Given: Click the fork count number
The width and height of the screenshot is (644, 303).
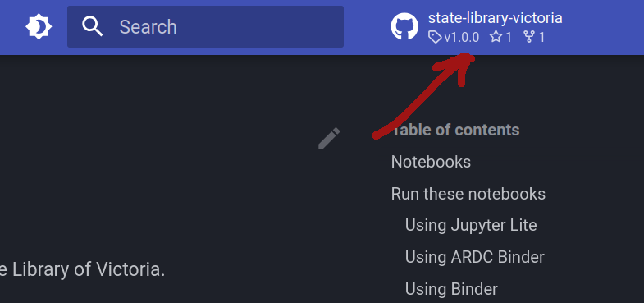Looking at the screenshot, I should [x=541, y=38].
